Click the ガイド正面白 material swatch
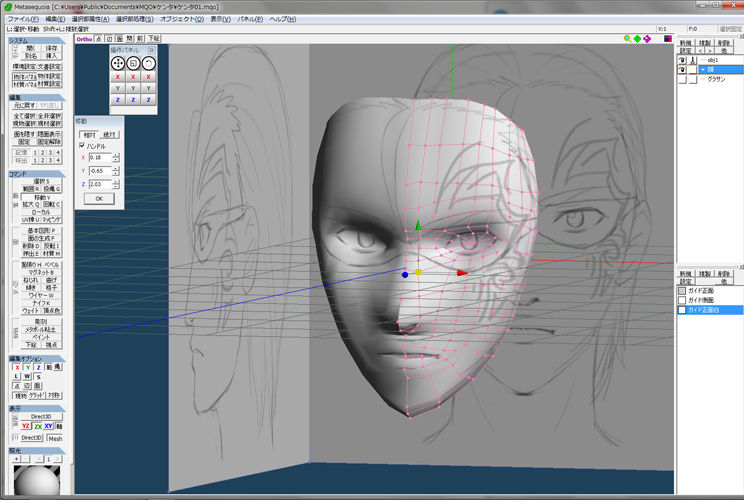 (x=682, y=310)
